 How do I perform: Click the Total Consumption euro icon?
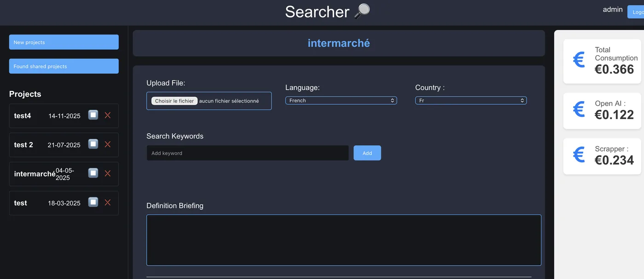tap(579, 60)
